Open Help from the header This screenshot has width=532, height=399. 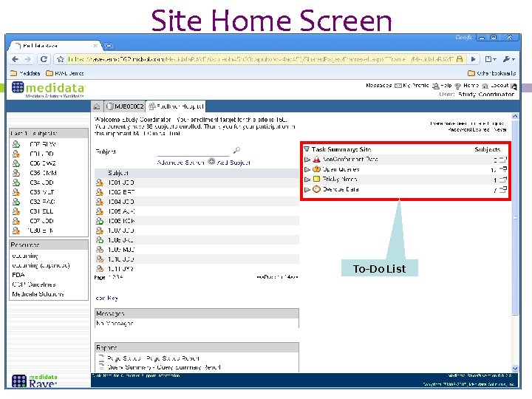[446, 85]
